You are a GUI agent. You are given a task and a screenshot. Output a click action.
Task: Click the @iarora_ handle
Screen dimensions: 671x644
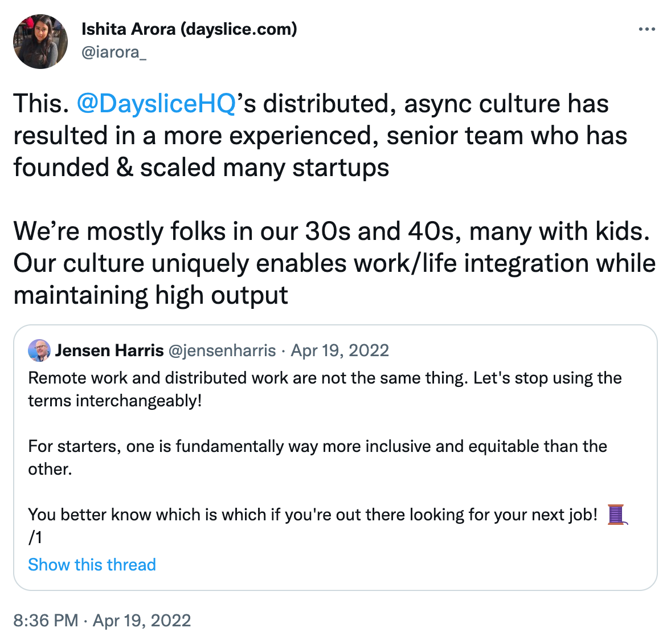coord(115,54)
